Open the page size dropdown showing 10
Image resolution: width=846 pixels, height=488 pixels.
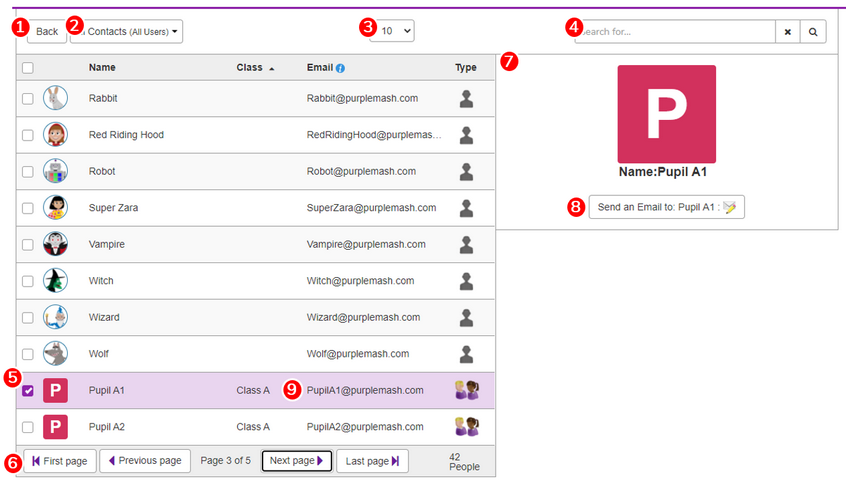pyautogui.click(x=392, y=32)
